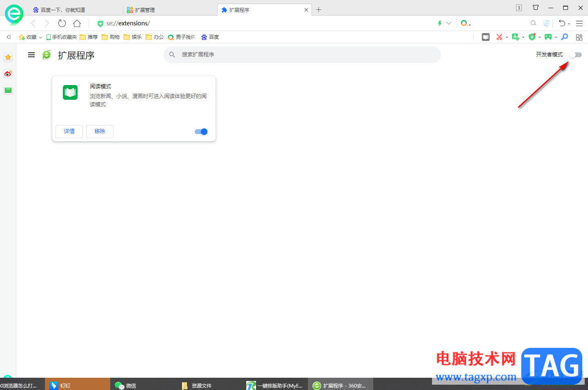Open the hamburger menu next to 扩展程序 title
588x390 pixels.
(31, 54)
